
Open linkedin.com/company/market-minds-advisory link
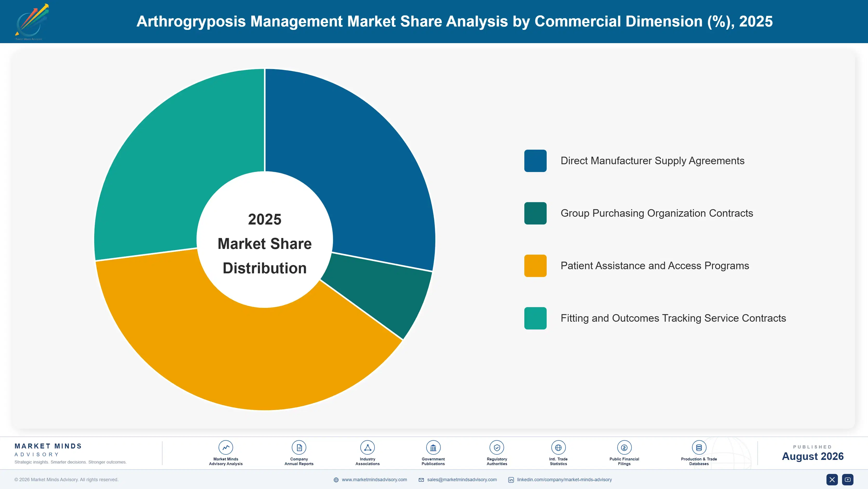[x=564, y=480]
